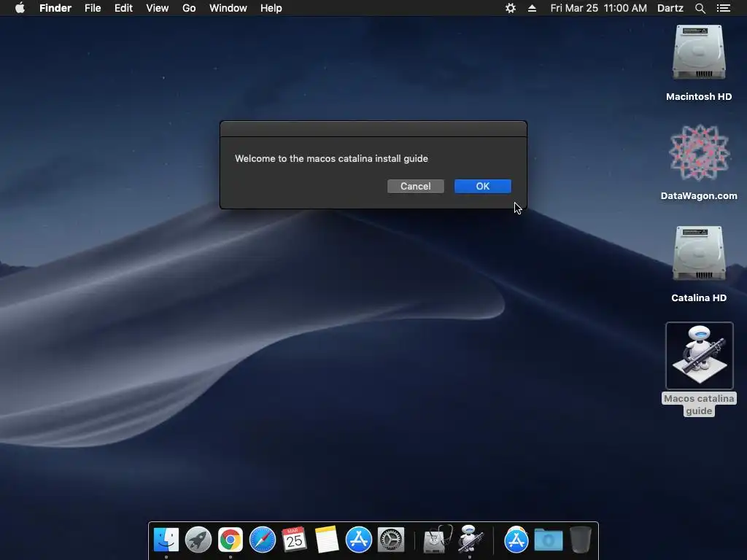The height and width of the screenshot is (560, 747).
Task: Confirm the dialog with OK
Action: (x=483, y=186)
